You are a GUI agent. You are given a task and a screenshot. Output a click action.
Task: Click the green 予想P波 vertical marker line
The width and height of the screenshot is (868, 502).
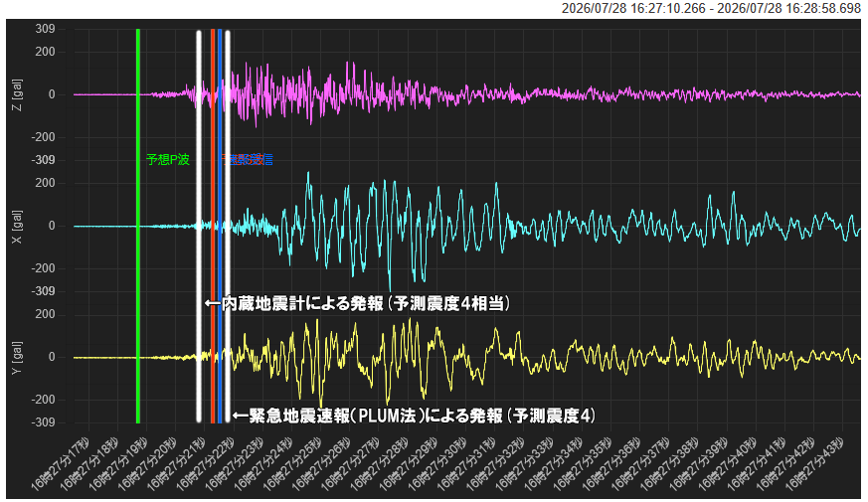[x=138, y=226]
